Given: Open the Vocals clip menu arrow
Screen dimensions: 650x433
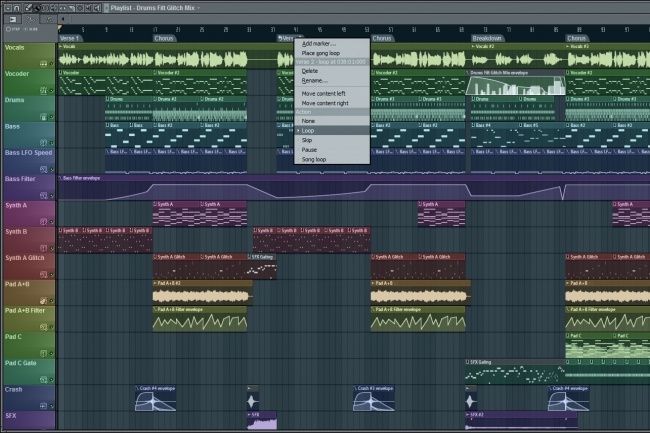Looking at the screenshot, I should click(x=61, y=46).
